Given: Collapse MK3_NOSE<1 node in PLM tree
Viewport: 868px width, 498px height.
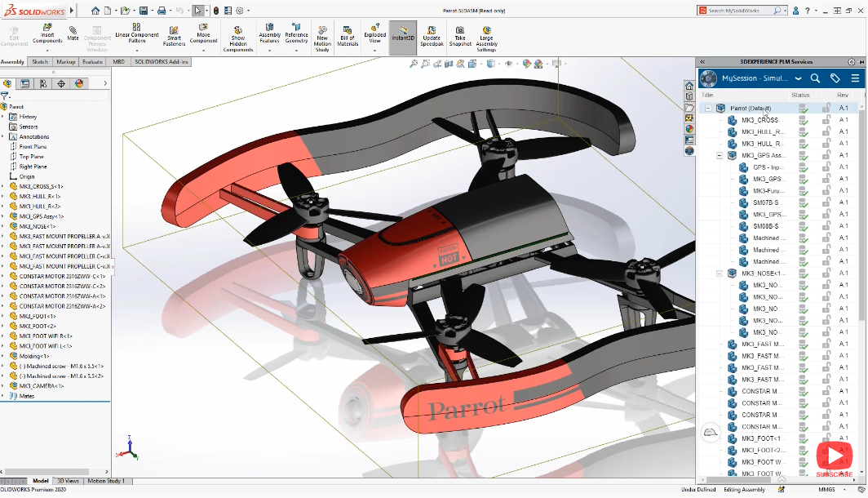Looking at the screenshot, I should [x=720, y=273].
